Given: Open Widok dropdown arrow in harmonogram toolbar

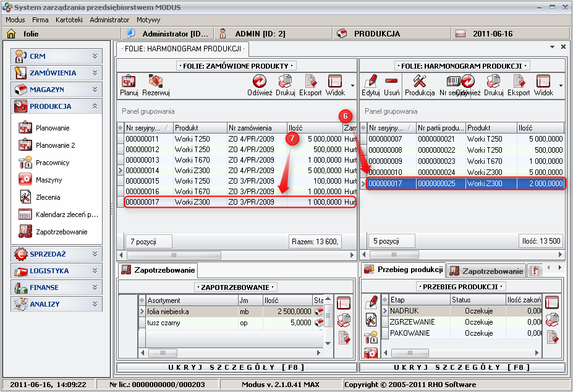Looking at the screenshot, I should coord(561,85).
